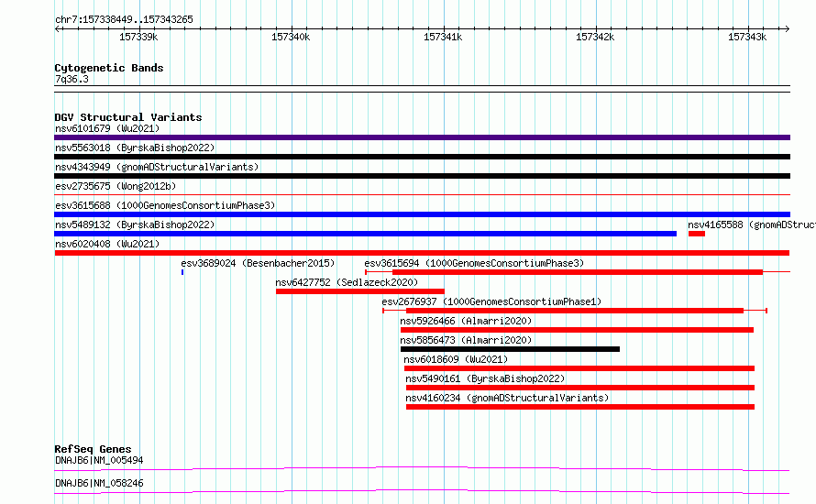Click the red nsv5926466 variant bar
Screen dimensions: 816x504
point(577,330)
